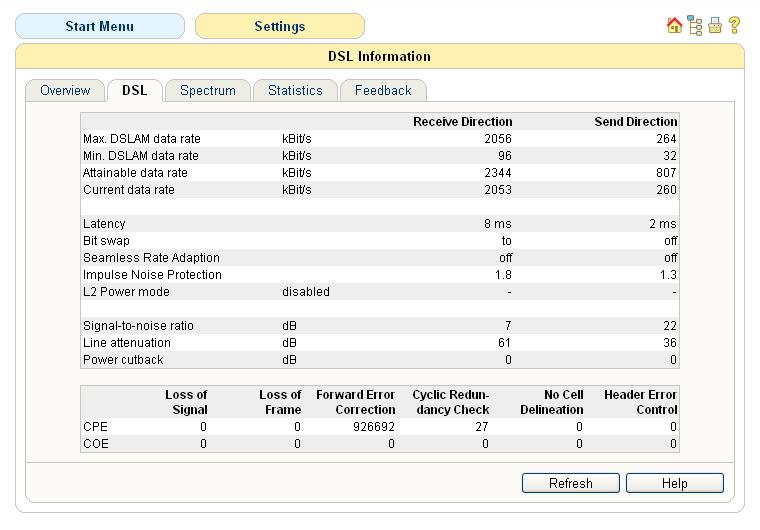Click the DSL Information header

(380, 56)
